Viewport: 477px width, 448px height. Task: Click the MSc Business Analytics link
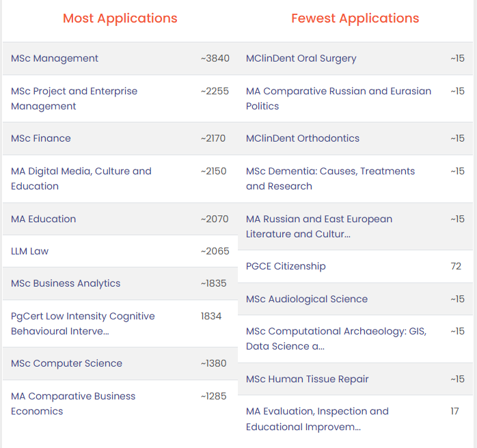tap(66, 283)
